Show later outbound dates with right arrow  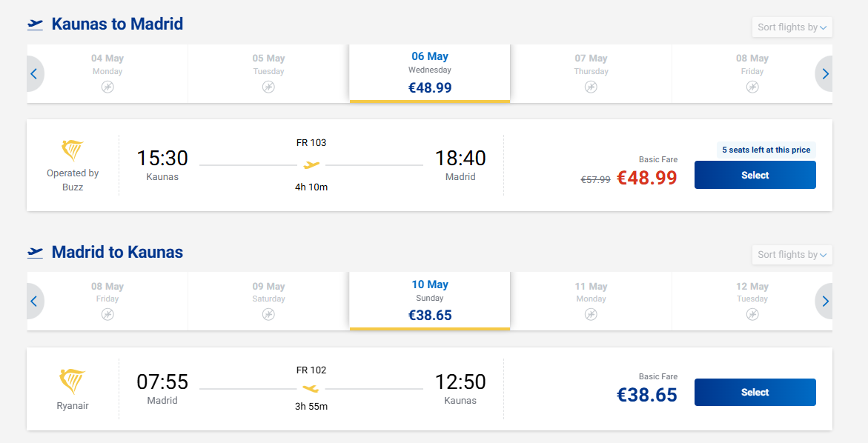(x=825, y=74)
